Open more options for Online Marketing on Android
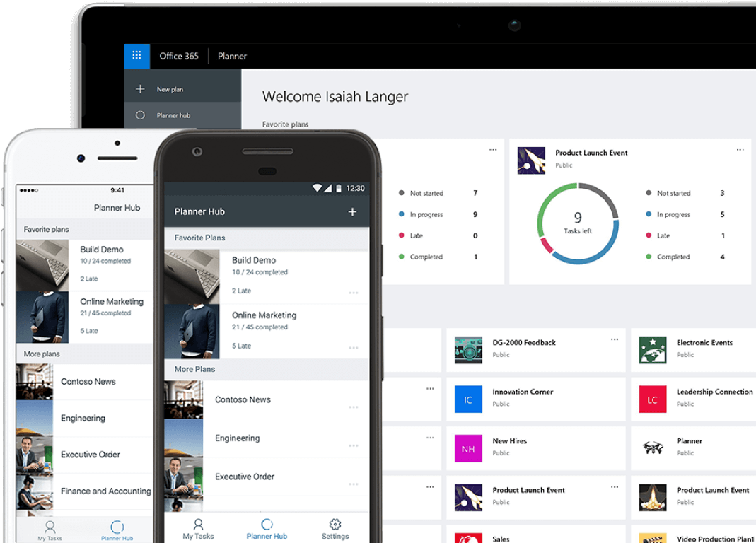 354,348
